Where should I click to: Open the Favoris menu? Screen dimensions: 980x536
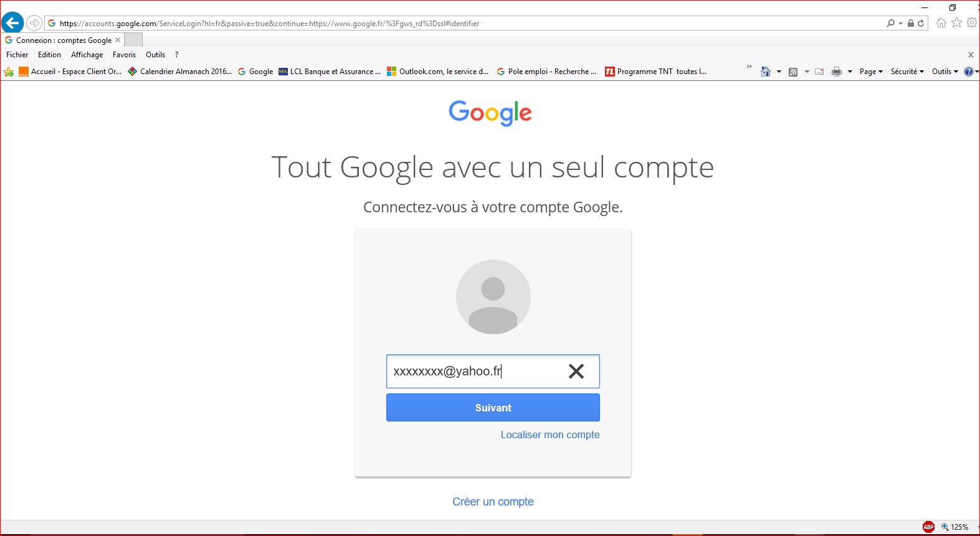(x=124, y=55)
